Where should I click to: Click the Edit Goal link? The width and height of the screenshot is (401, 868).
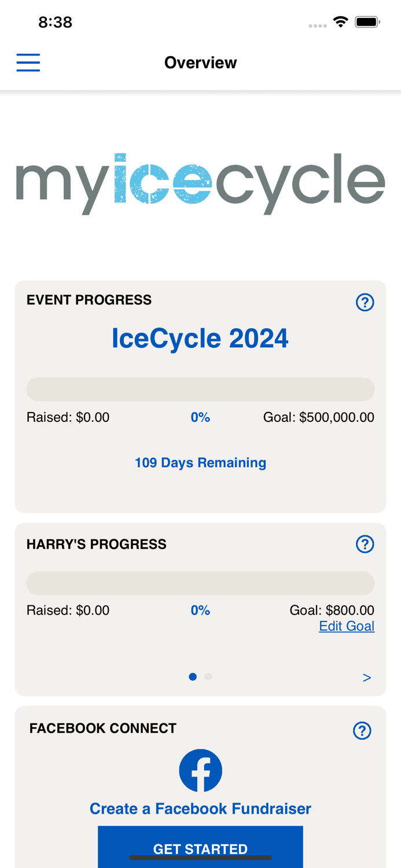tap(347, 626)
